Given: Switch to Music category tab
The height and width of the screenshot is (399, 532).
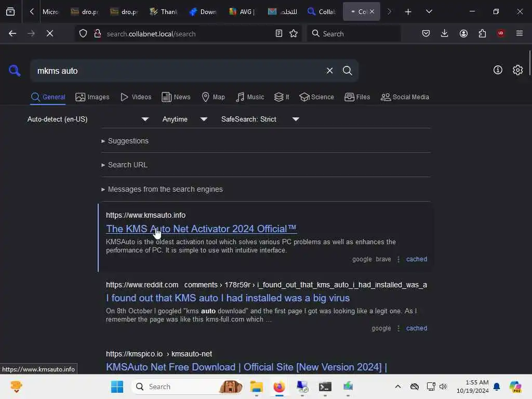Looking at the screenshot, I should coord(250,97).
